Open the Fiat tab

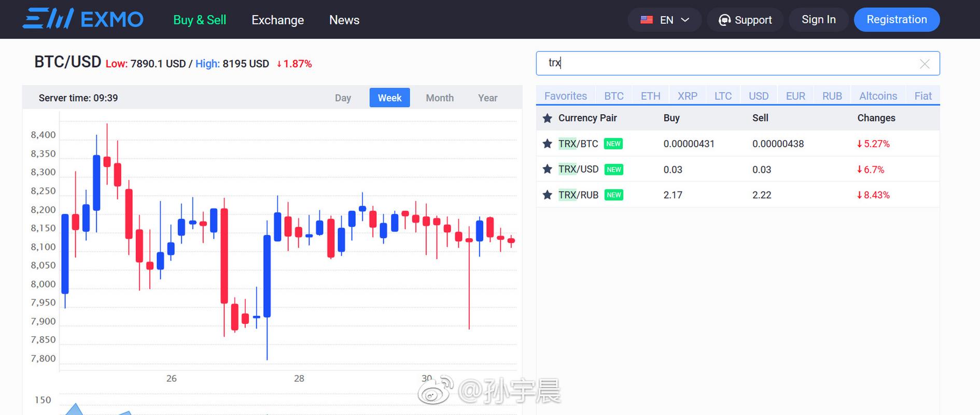(923, 96)
